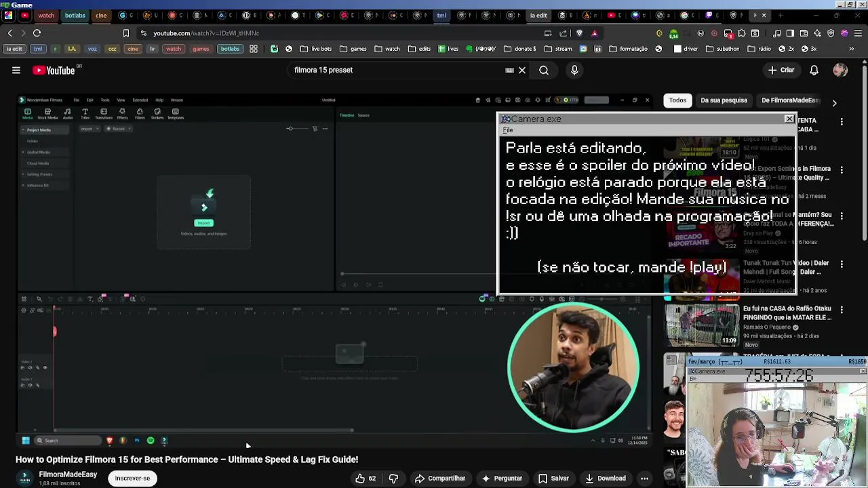The height and width of the screenshot is (488, 868).
Task: Open Stock Media in Filmora
Action: [47, 113]
